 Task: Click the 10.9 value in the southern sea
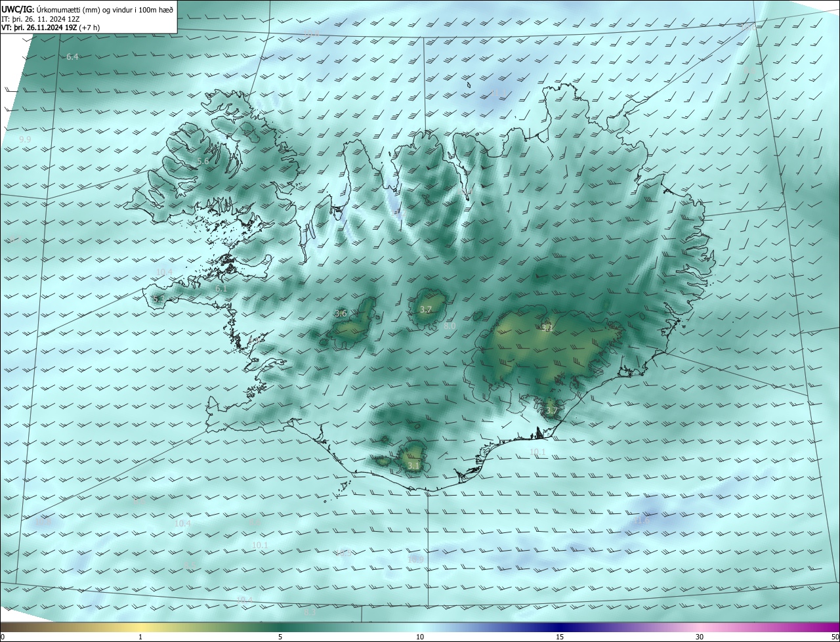[x=415, y=559]
